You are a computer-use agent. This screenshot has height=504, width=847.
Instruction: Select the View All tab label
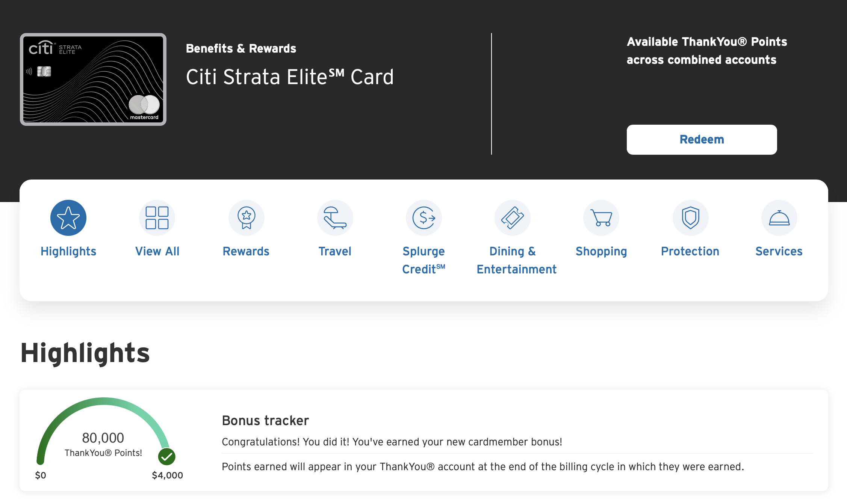coord(157,251)
